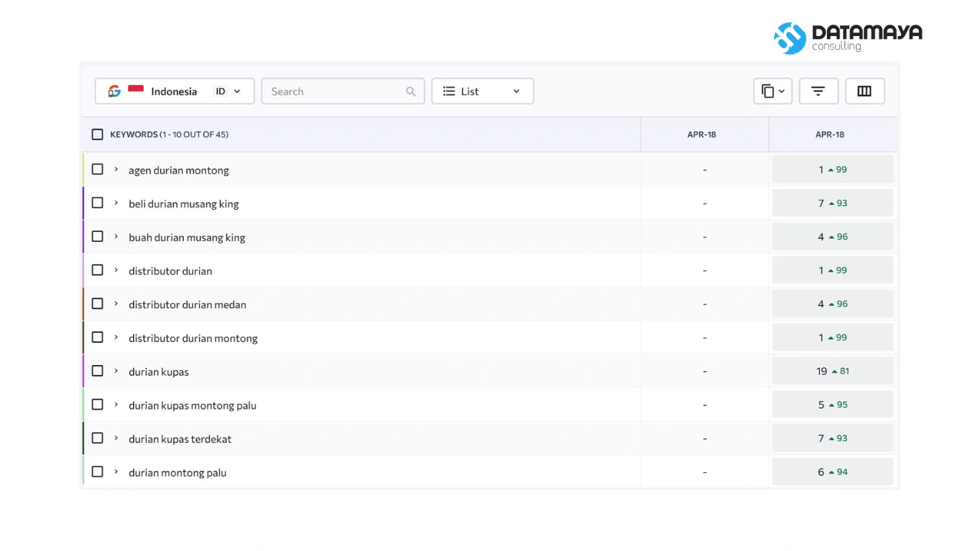Image resolution: width=980 pixels, height=551 pixels.
Task: Select keyword text distributor durian montong
Action: [193, 338]
